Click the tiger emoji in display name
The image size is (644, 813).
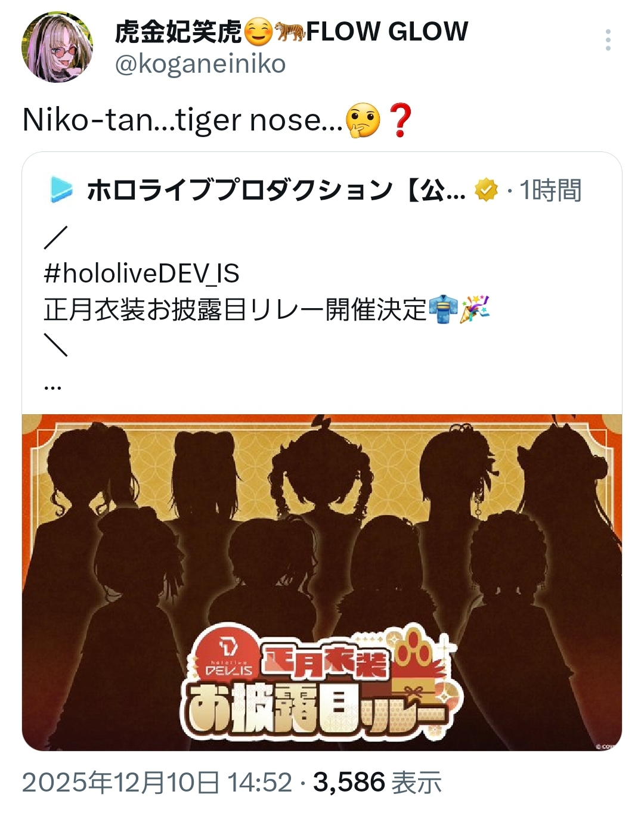290,32
